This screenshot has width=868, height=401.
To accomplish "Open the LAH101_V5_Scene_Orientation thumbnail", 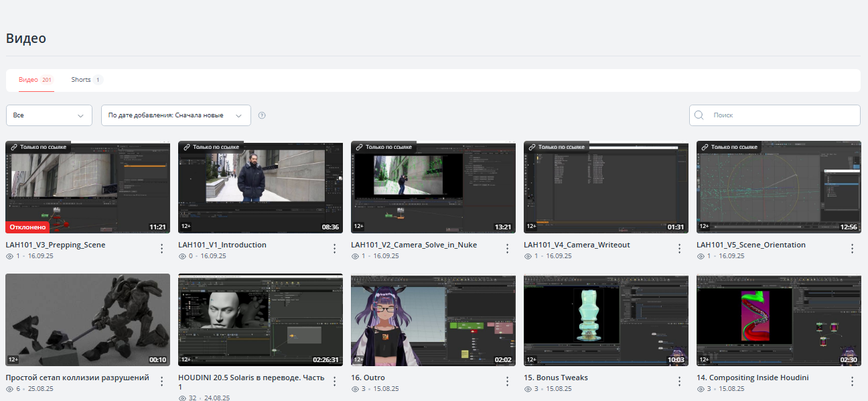I will coord(778,187).
